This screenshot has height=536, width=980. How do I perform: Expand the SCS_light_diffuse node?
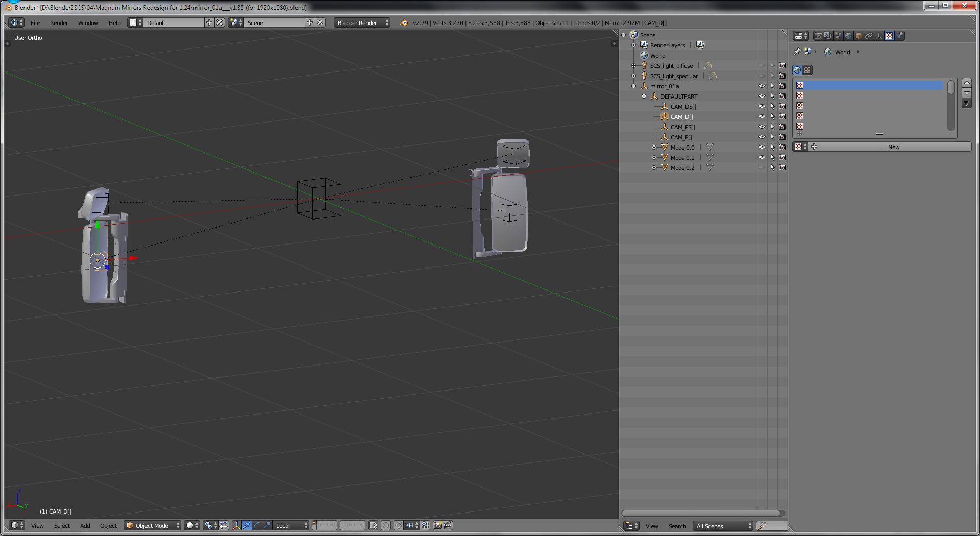coord(633,66)
